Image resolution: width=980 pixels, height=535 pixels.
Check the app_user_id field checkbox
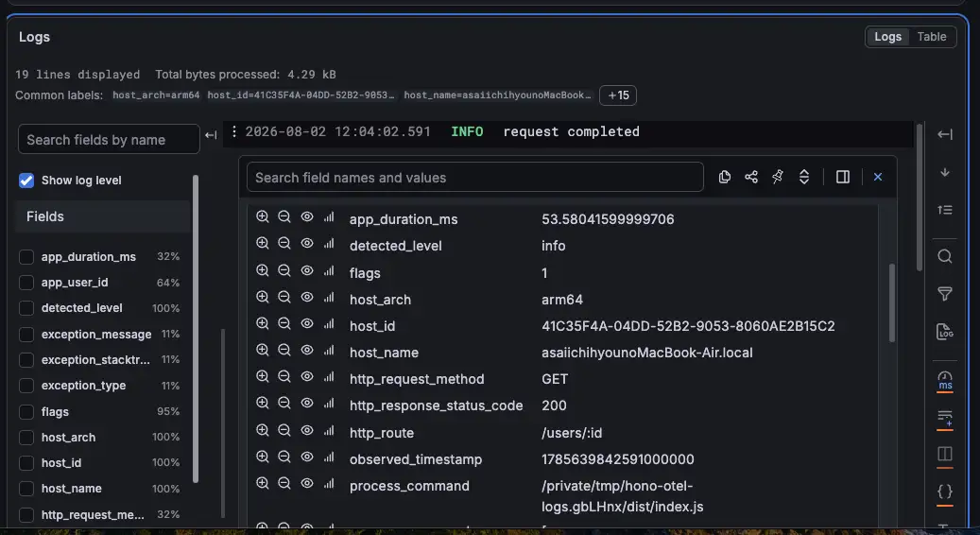[x=26, y=283]
